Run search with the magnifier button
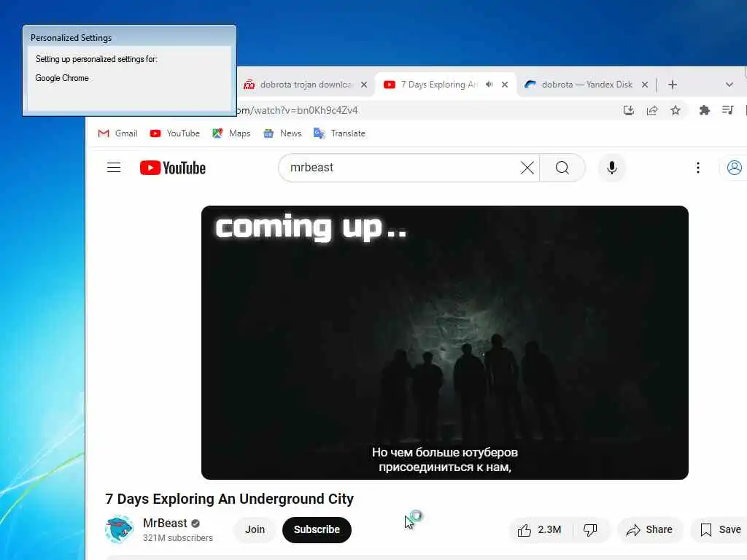Screen dimensions: 747x560 click(562, 168)
